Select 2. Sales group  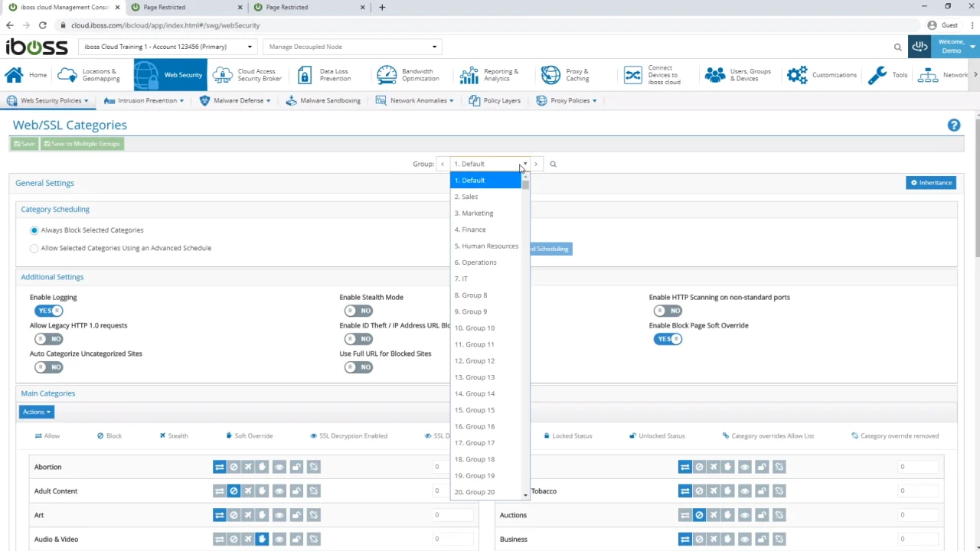click(x=485, y=197)
